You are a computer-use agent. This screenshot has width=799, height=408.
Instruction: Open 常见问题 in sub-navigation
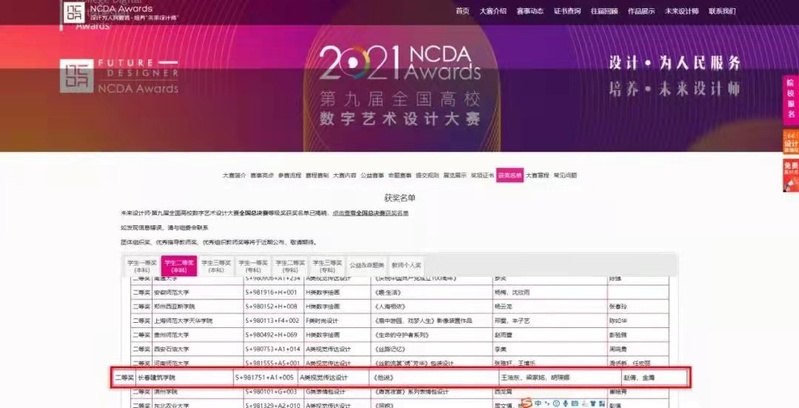(565, 174)
